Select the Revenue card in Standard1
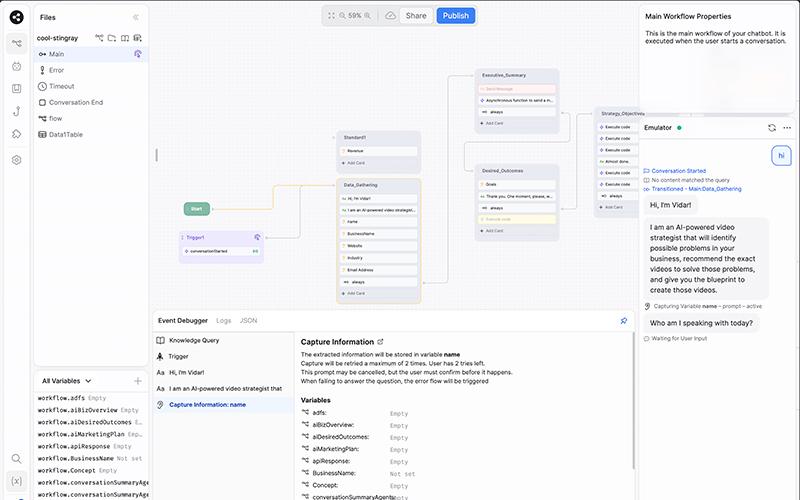800x500 pixels. [x=379, y=151]
